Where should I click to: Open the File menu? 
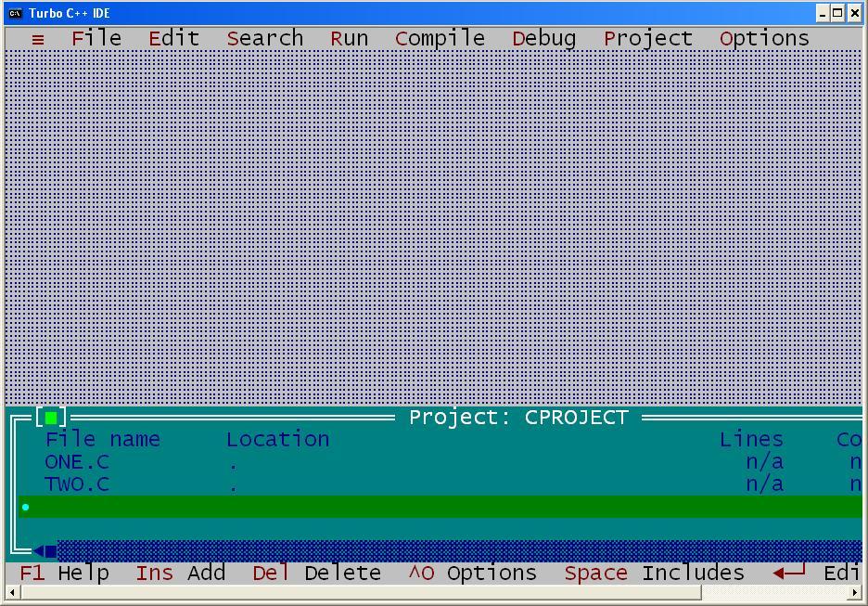click(96, 38)
